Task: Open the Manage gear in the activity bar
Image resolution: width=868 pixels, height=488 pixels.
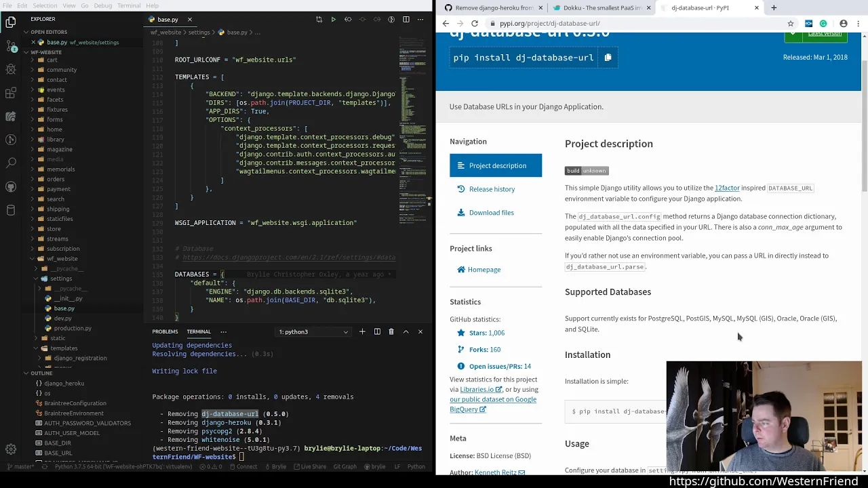Action: [x=11, y=449]
